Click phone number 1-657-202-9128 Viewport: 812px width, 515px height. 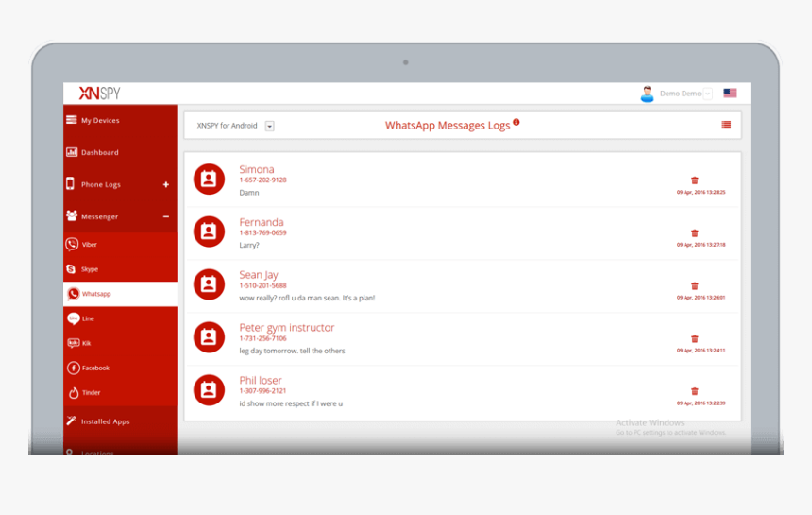262,180
